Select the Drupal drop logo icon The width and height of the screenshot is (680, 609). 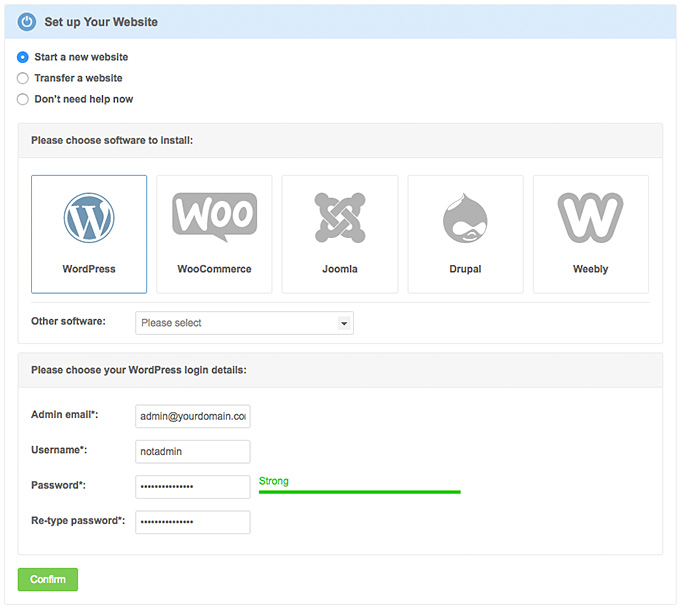pos(465,218)
